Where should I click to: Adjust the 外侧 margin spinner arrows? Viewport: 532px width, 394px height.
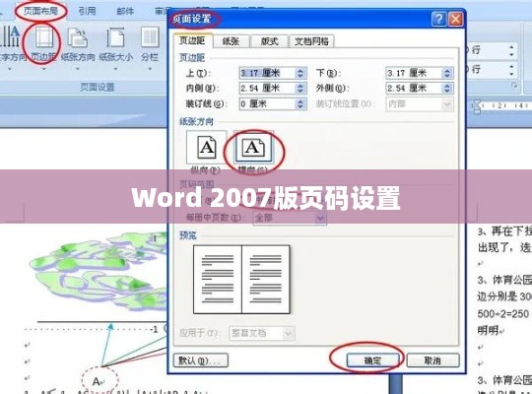pyautogui.click(x=447, y=89)
